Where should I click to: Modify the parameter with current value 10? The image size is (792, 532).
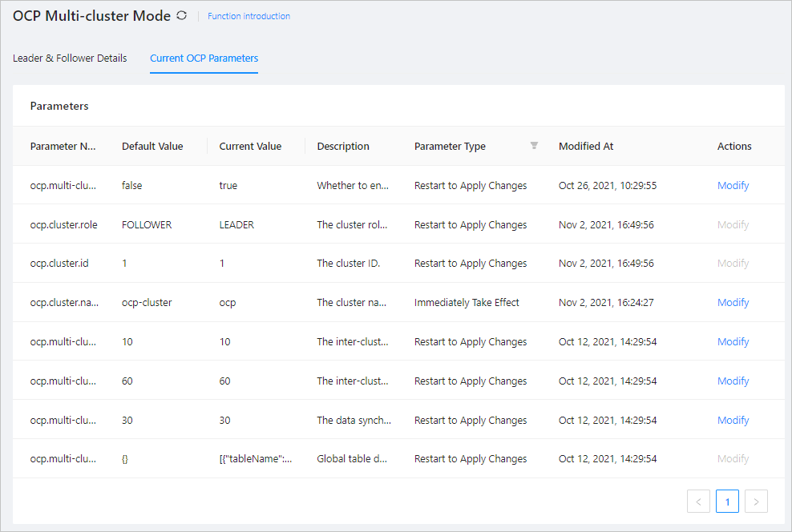[733, 341]
